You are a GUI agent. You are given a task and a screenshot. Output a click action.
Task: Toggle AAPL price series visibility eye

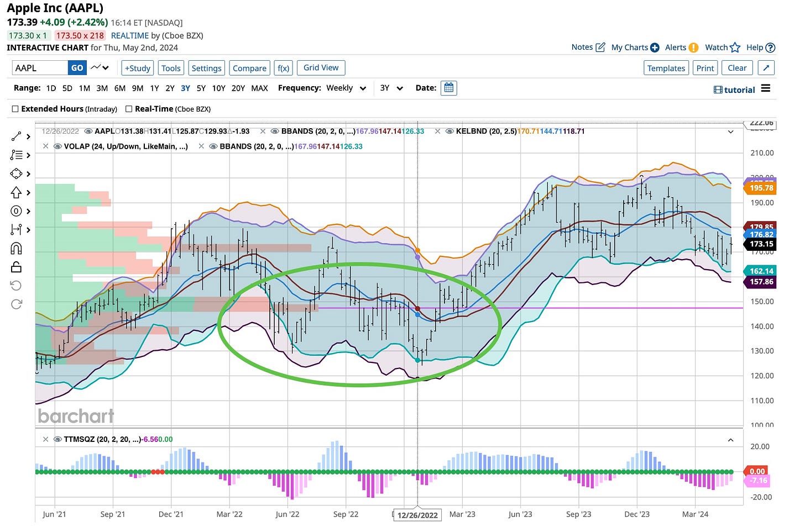(88, 131)
